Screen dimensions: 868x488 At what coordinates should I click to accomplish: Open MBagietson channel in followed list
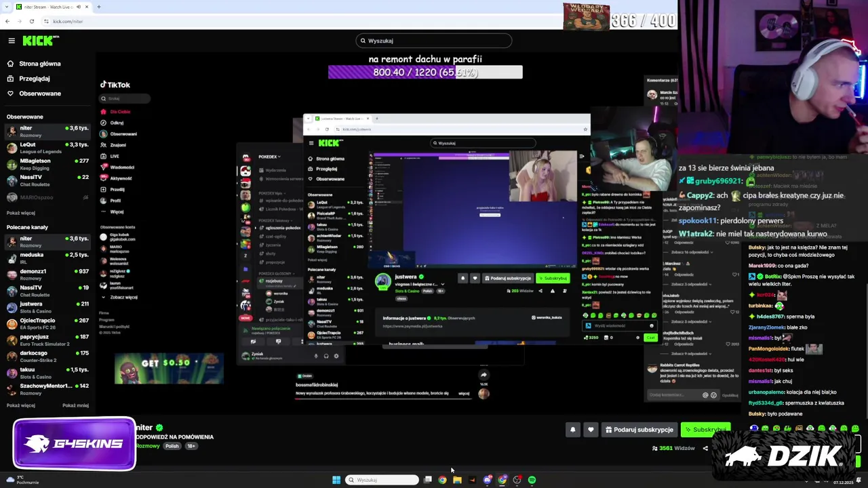[47, 163]
